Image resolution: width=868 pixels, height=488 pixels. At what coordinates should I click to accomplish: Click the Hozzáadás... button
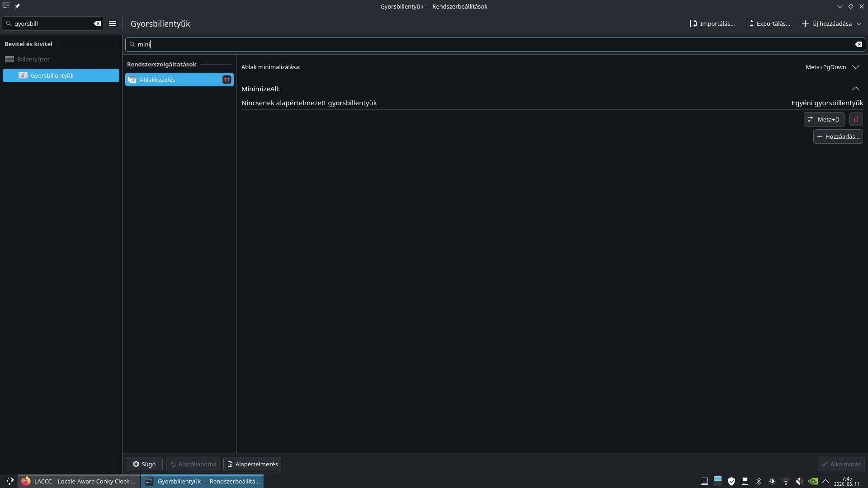(x=838, y=136)
